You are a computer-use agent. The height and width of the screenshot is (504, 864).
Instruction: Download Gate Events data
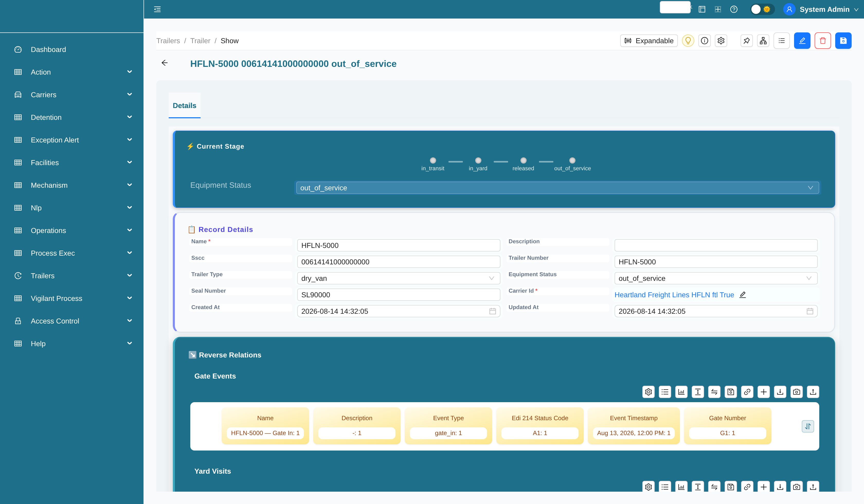click(780, 392)
